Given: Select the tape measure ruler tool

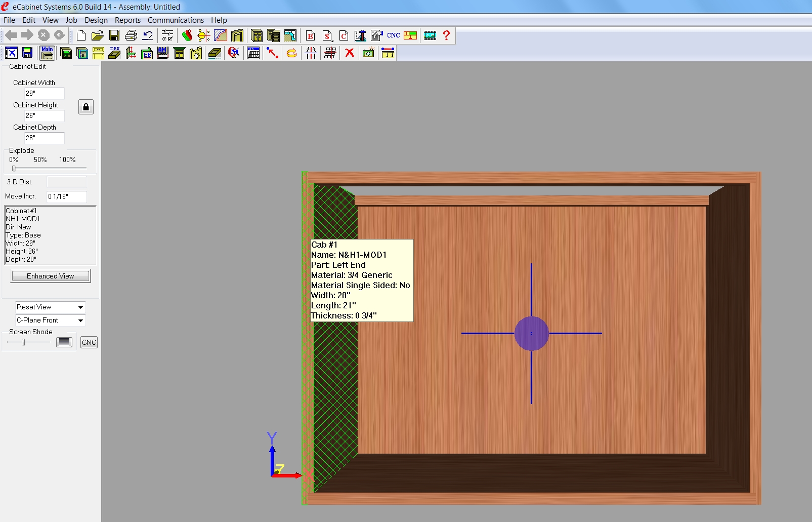Looking at the screenshot, I should 388,53.
